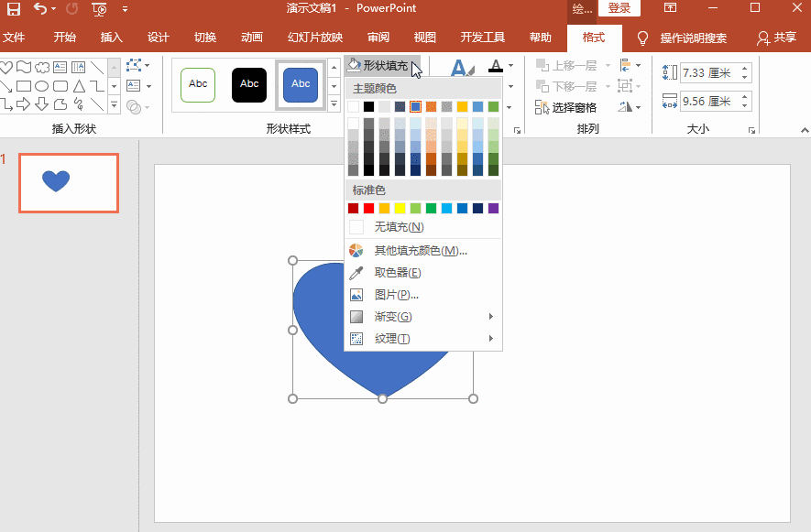The image size is (811, 532).
Task: Select the cloud shape tool
Action: 42,67
